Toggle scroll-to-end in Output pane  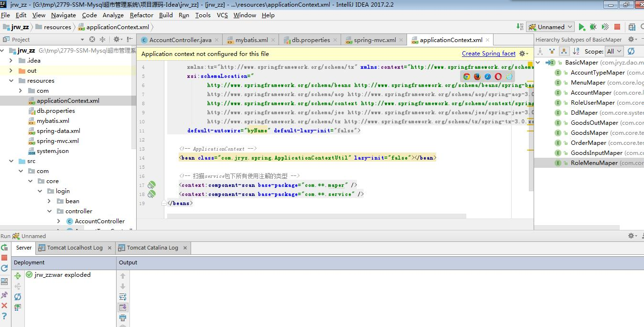pyautogui.click(x=123, y=307)
